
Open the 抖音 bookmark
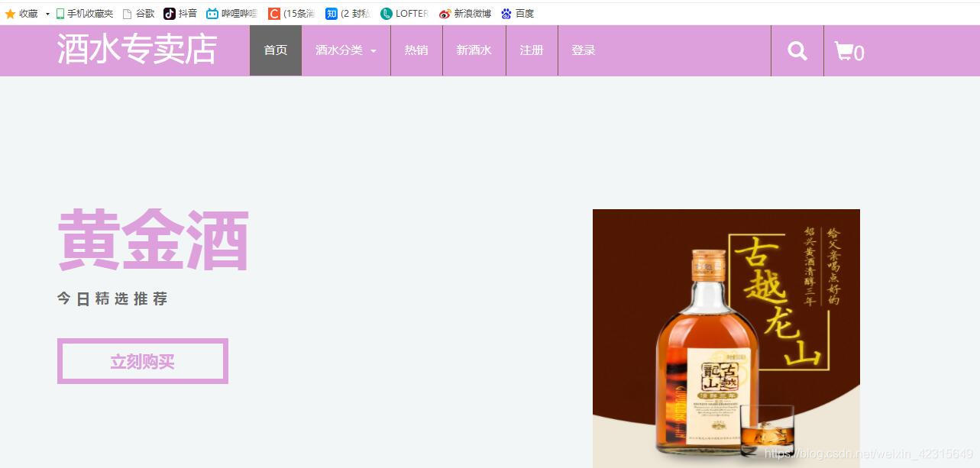[180, 13]
